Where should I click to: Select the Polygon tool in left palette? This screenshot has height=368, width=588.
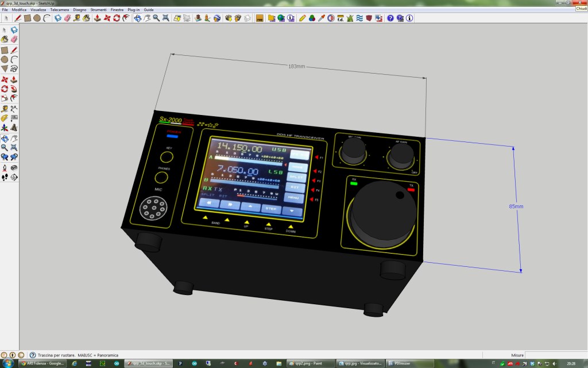point(5,68)
